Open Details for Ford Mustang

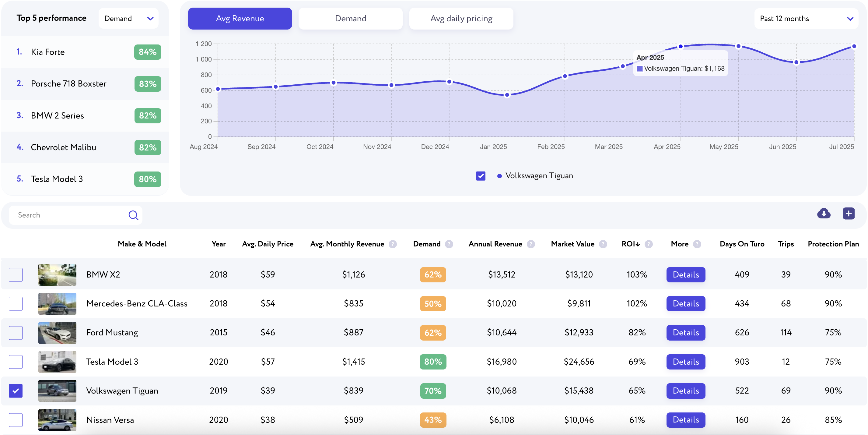pyautogui.click(x=686, y=332)
